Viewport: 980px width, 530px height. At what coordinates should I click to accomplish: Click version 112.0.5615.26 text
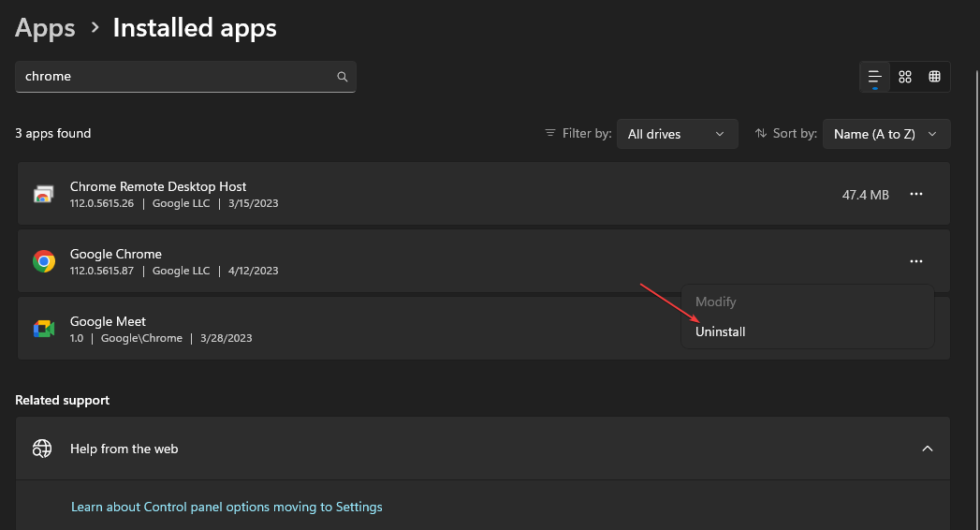coord(102,203)
